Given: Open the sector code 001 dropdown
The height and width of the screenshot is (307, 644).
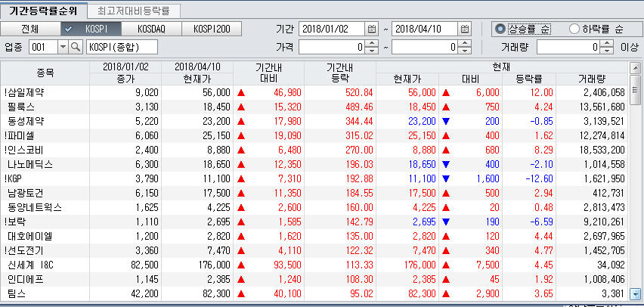Looking at the screenshot, I should coord(63,47).
